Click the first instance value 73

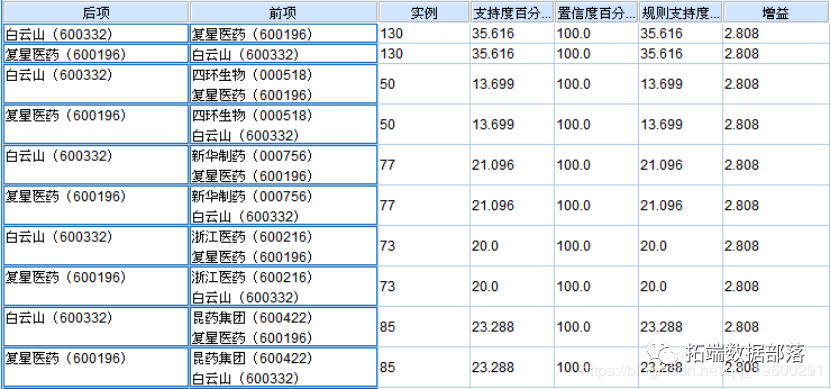(387, 246)
